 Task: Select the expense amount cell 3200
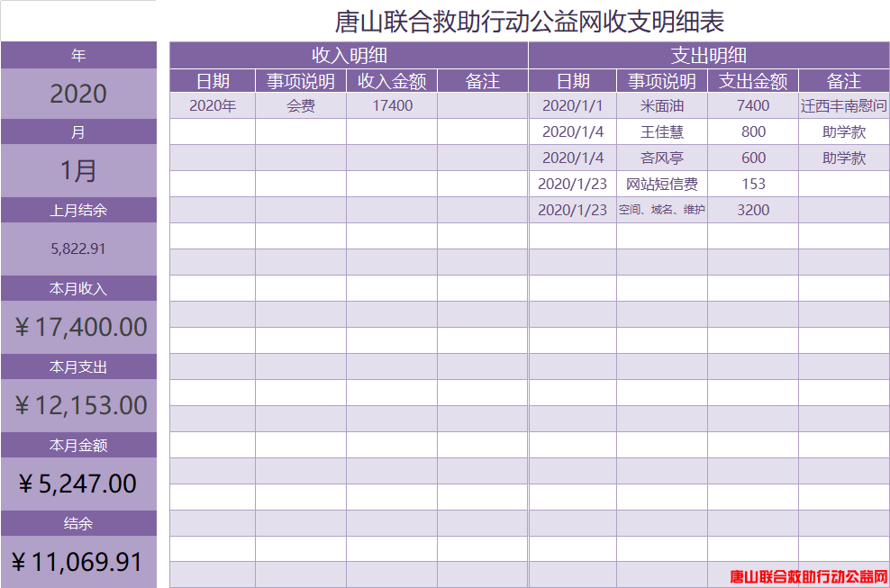tap(753, 210)
